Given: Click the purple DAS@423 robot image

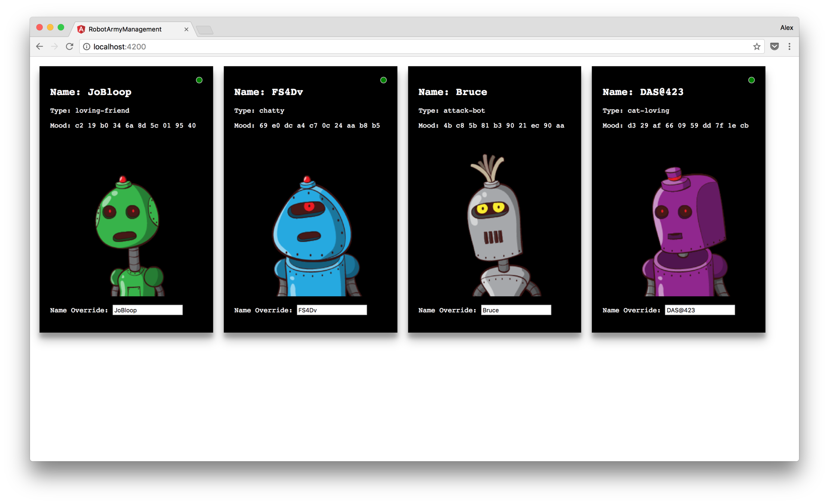Looking at the screenshot, I should (x=684, y=231).
